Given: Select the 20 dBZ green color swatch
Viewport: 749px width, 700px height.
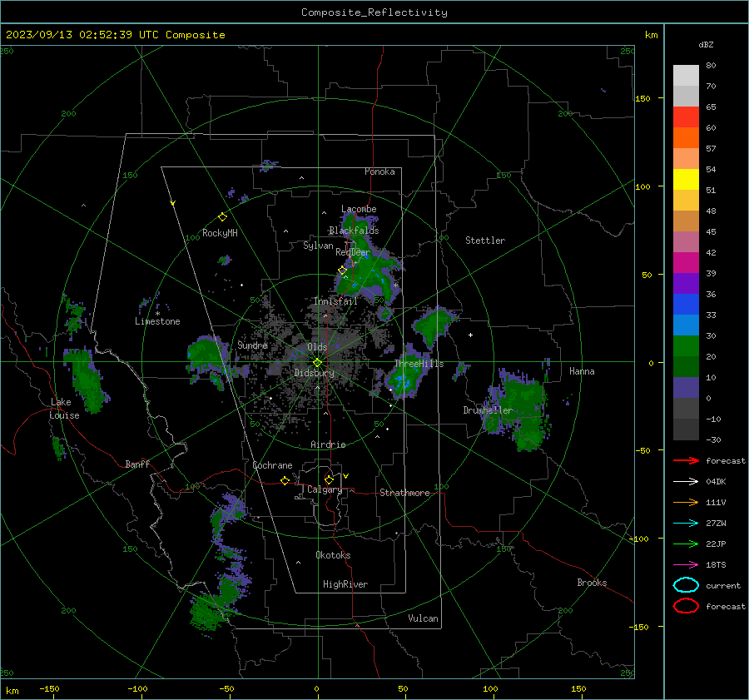Looking at the screenshot, I should tap(686, 345).
